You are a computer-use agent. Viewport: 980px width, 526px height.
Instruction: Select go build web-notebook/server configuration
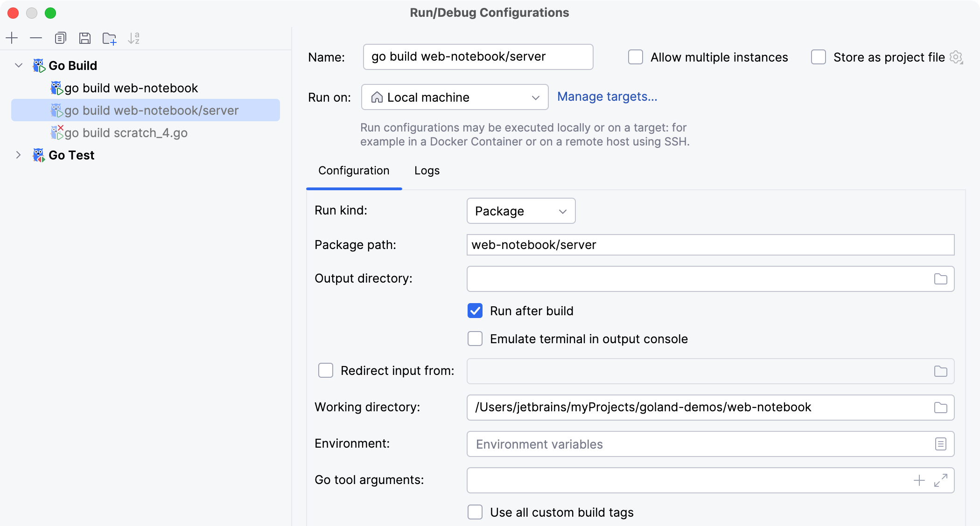pyautogui.click(x=146, y=110)
